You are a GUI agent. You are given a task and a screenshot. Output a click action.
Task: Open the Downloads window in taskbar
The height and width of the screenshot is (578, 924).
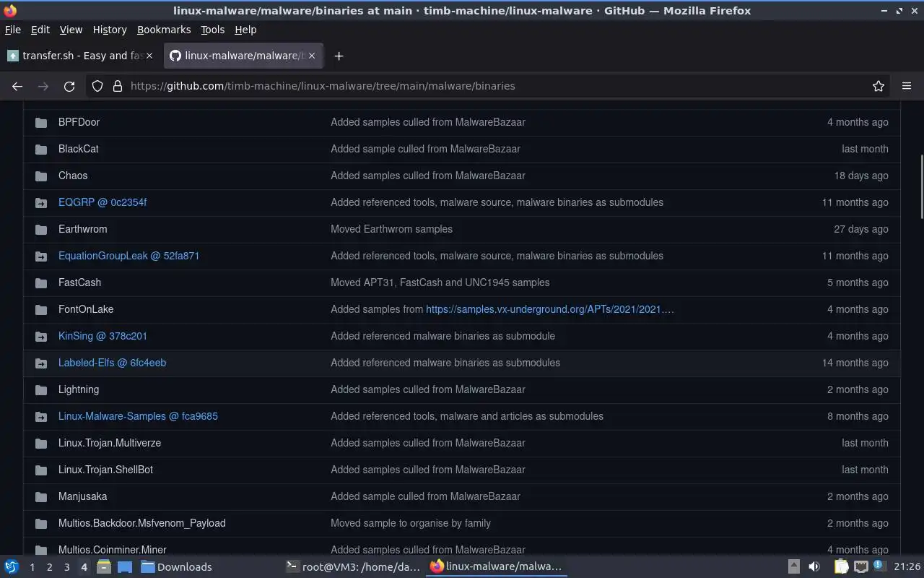(176, 567)
